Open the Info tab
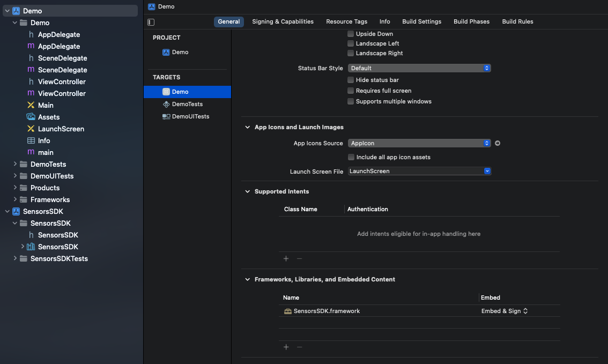This screenshot has height=364, width=608. click(x=384, y=21)
